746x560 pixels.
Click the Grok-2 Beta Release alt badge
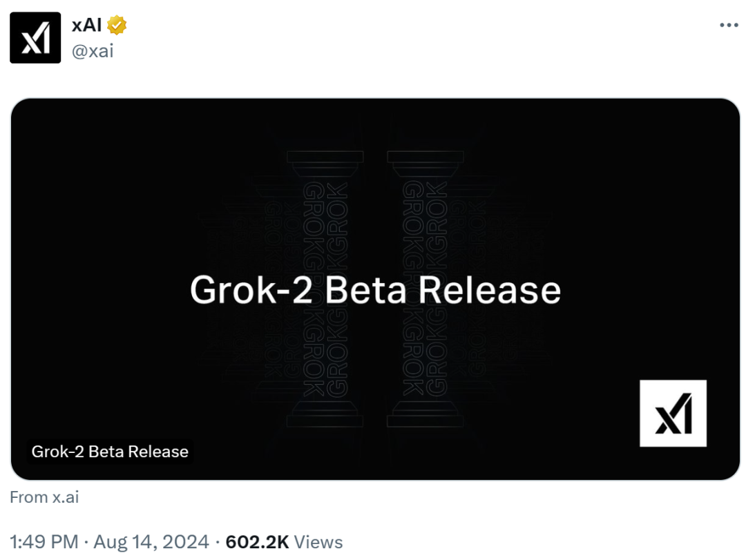click(110, 452)
